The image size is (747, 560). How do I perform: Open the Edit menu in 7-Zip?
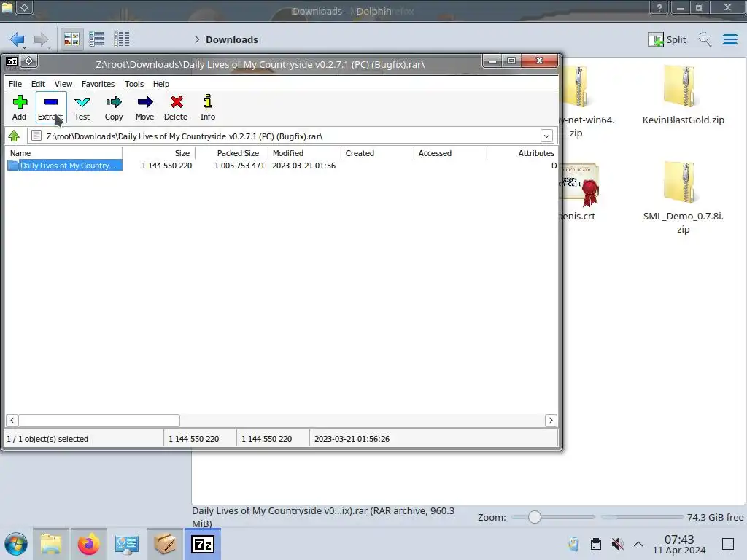[38, 84]
